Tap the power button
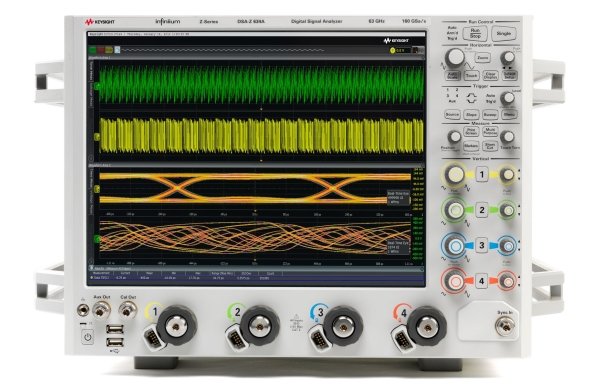Screen dimensions: 600x390 (x=88, y=337)
